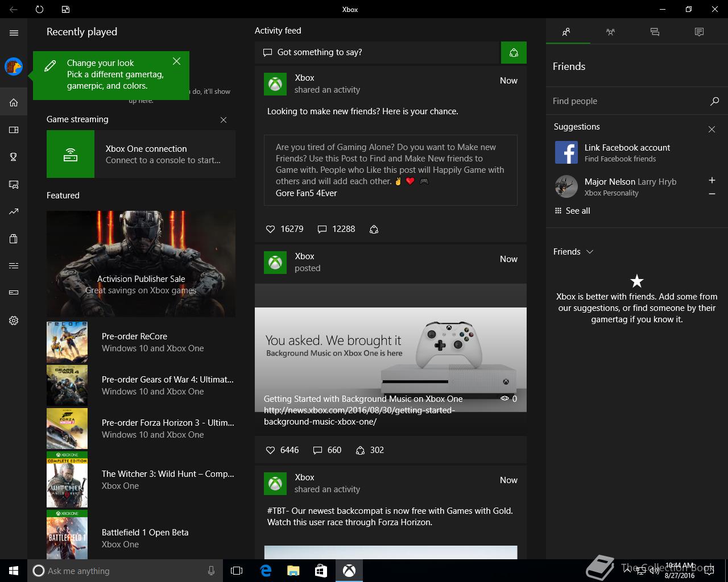Click the Cortana Ask me anything box
The image size is (728, 582).
click(x=125, y=571)
